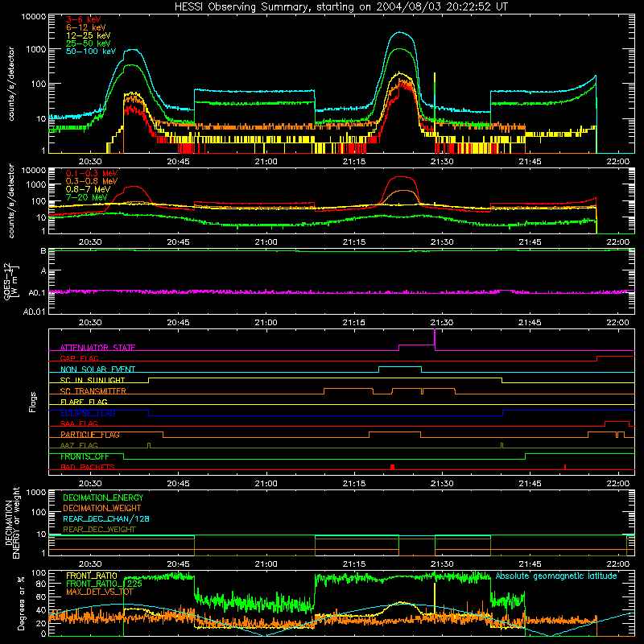Click the DECIMATION_ENERGY legend label
The height and width of the screenshot is (644, 644).
pos(103,497)
